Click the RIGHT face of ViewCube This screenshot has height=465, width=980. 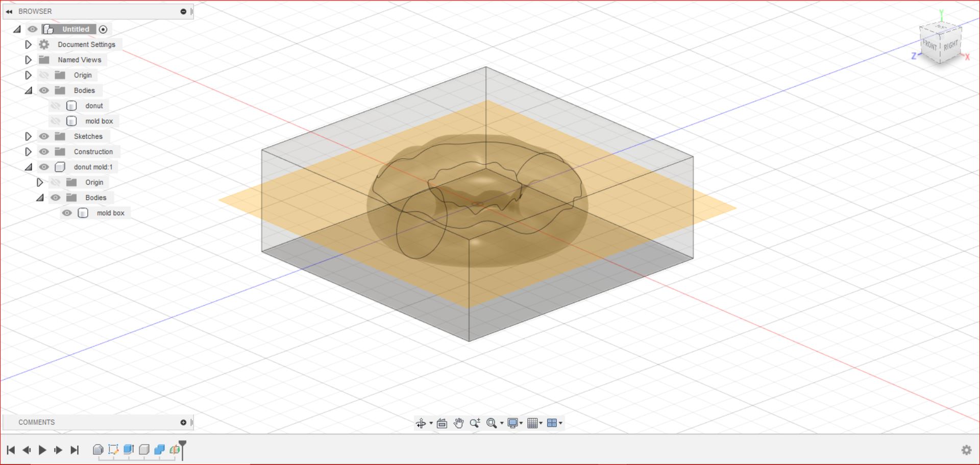coord(950,45)
